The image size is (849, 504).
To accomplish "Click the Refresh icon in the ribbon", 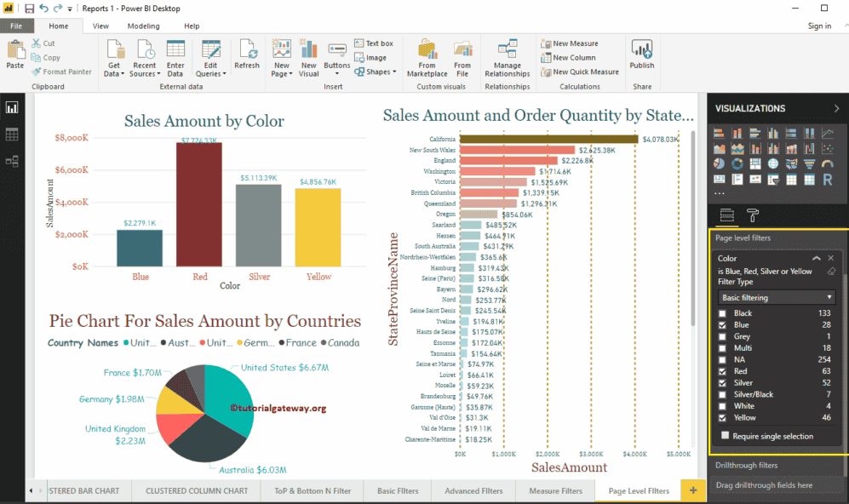I will 247,53.
